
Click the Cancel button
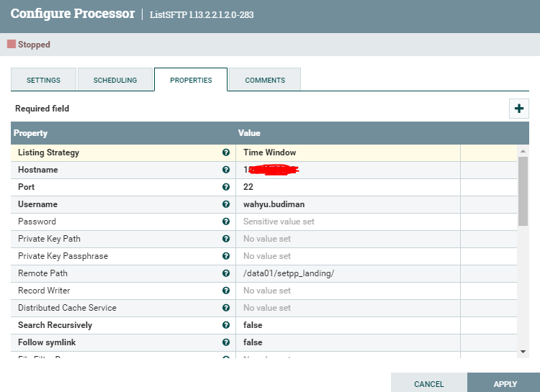(x=429, y=384)
